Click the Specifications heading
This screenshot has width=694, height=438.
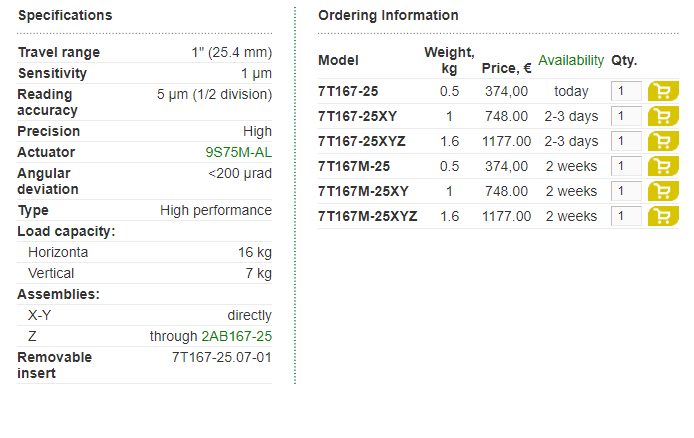pyautogui.click(x=65, y=15)
